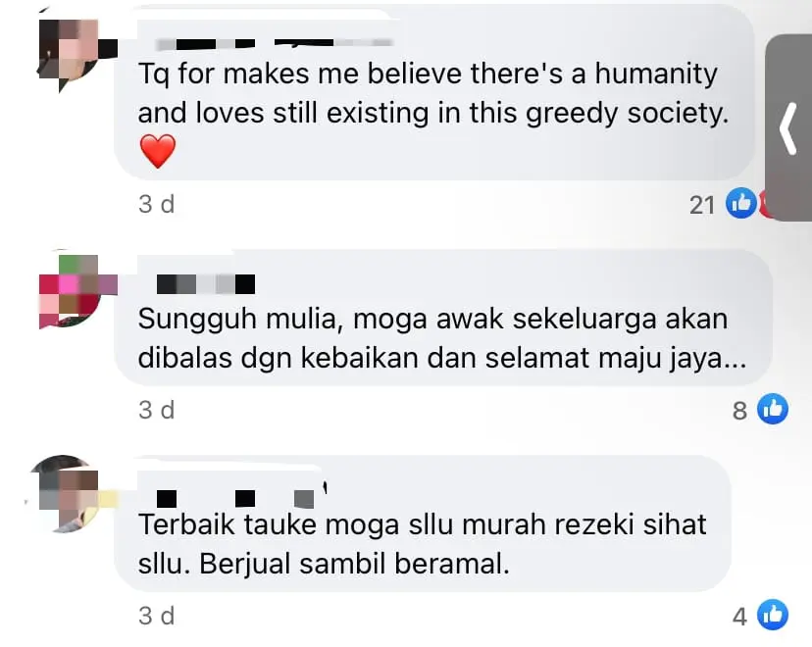
Task: Click the 3 d timestamp under Sungguh mulia comment
Action: tap(156, 410)
